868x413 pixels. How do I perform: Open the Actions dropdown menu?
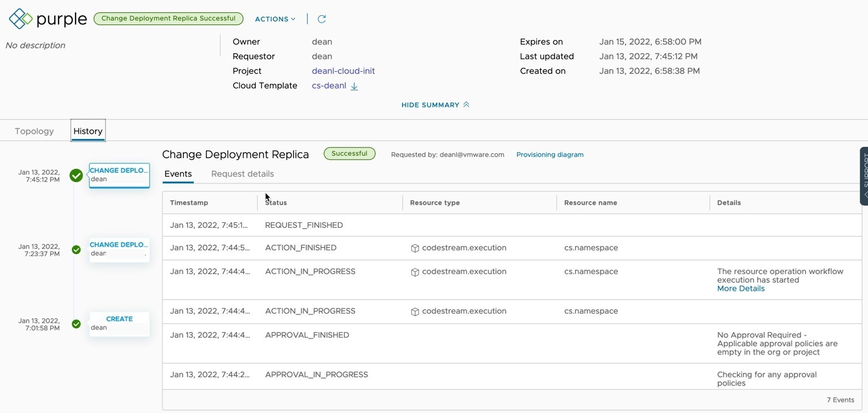tap(275, 19)
